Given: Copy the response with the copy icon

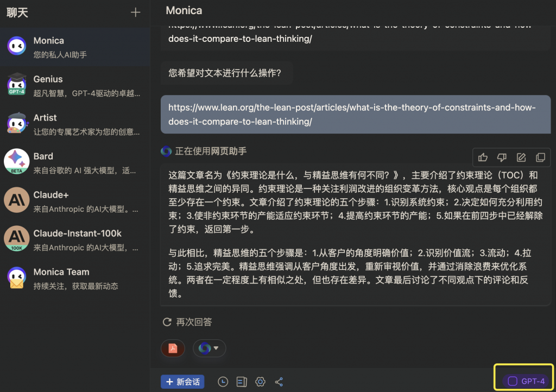Looking at the screenshot, I should point(540,157).
